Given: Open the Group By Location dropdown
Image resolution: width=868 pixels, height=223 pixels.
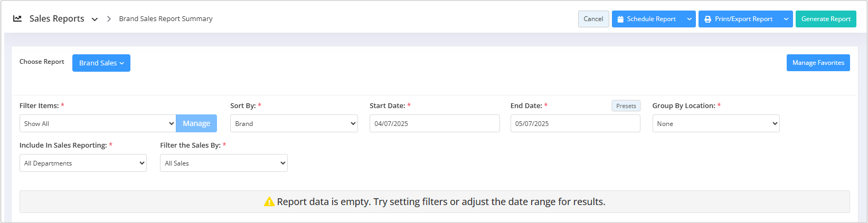Looking at the screenshot, I should [x=716, y=123].
